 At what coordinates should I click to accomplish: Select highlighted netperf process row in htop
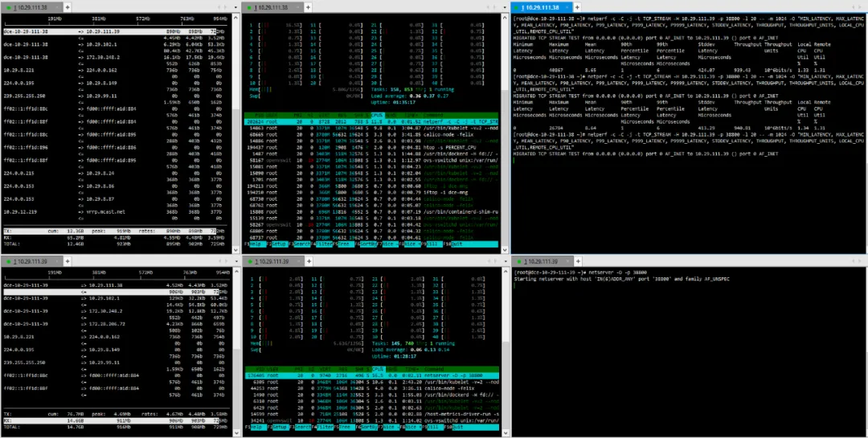coord(371,121)
